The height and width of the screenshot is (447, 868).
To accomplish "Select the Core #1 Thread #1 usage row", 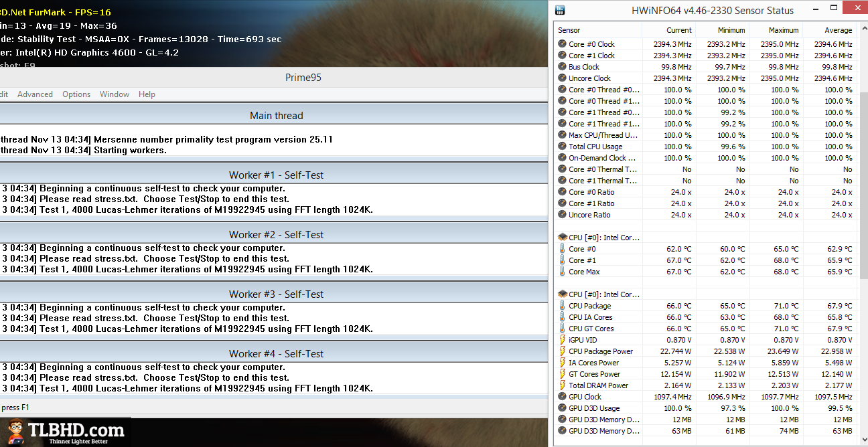I will tap(706, 124).
